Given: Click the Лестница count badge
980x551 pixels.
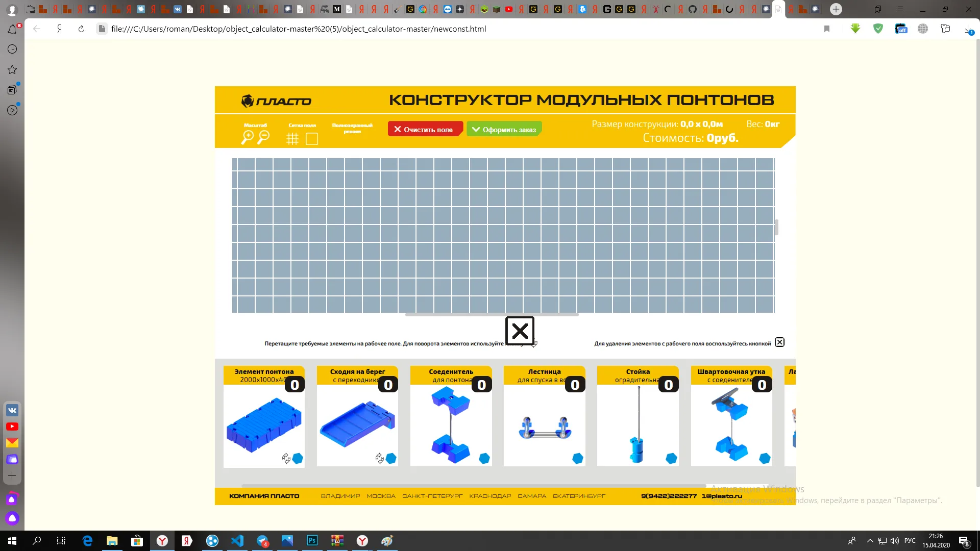Looking at the screenshot, I should tap(575, 385).
